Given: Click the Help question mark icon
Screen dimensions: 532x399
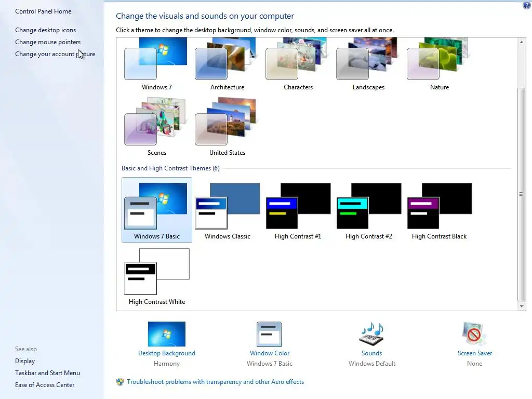Looking at the screenshot, I should [527, 5].
